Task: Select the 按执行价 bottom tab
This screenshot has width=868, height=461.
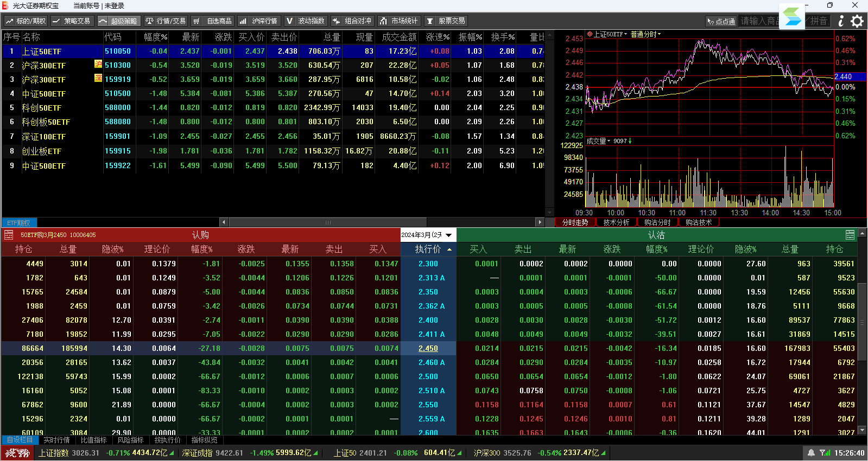Action: pos(167,440)
